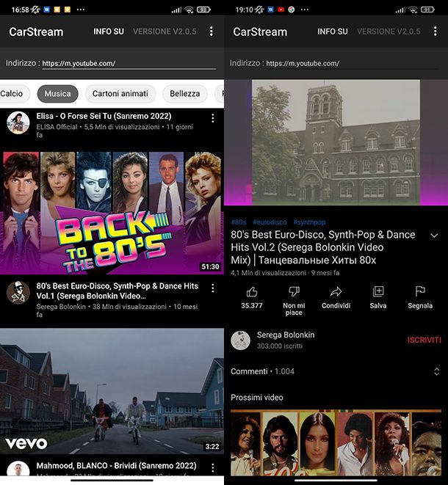
Task: Open options for 80's Best Euro-Disco Vol.1
Action: coord(213,288)
